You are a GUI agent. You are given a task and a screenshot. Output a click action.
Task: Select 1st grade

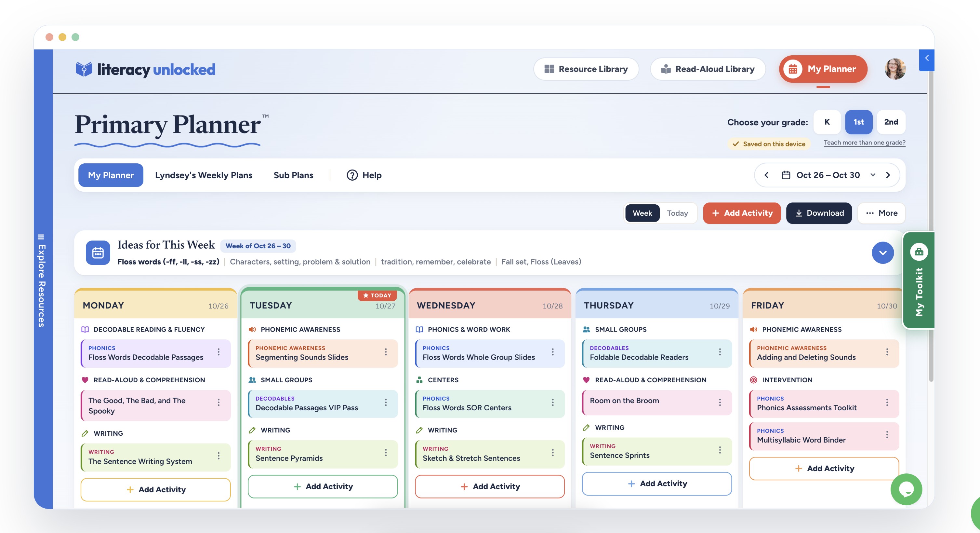point(858,122)
